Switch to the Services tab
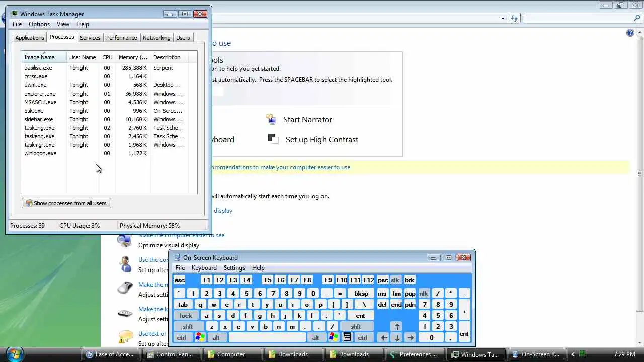The image size is (644, 362). 90,38
